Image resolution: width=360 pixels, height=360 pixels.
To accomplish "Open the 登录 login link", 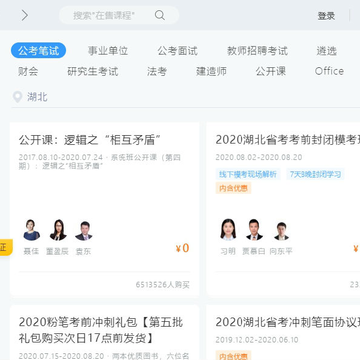I will click(326, 16).
